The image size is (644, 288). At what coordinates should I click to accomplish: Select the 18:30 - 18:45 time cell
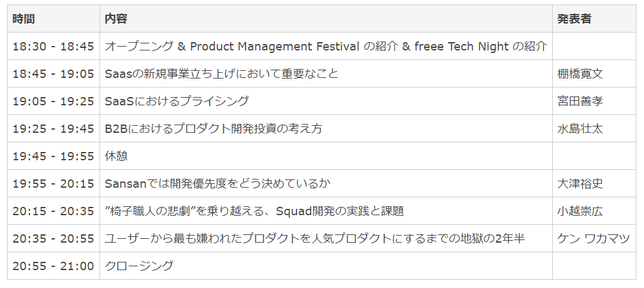53,47
